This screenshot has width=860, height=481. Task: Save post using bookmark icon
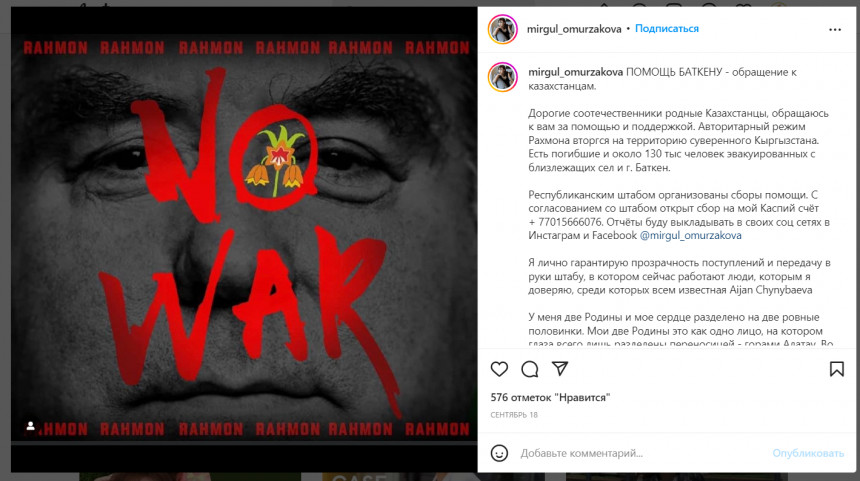(836, 369)
